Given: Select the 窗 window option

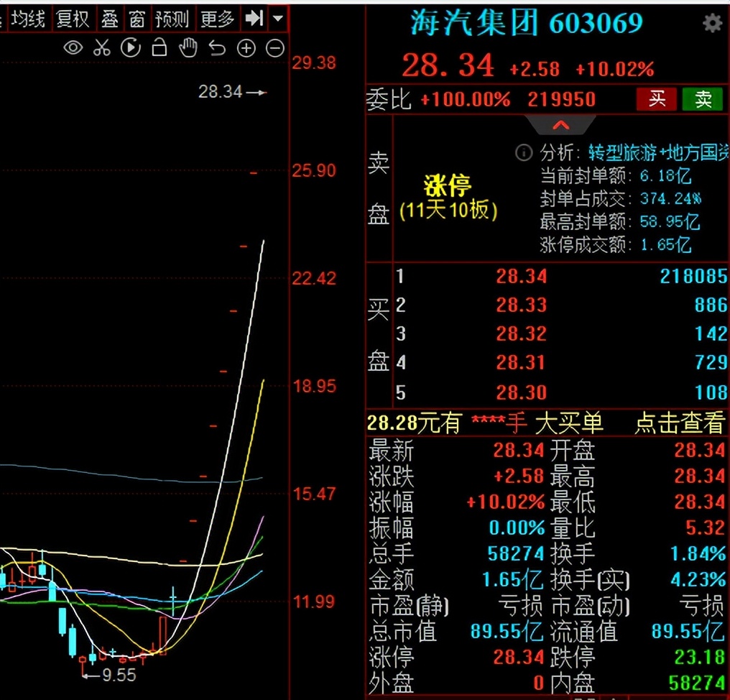Looking at the screenshot, I should [x=137, y=19].
